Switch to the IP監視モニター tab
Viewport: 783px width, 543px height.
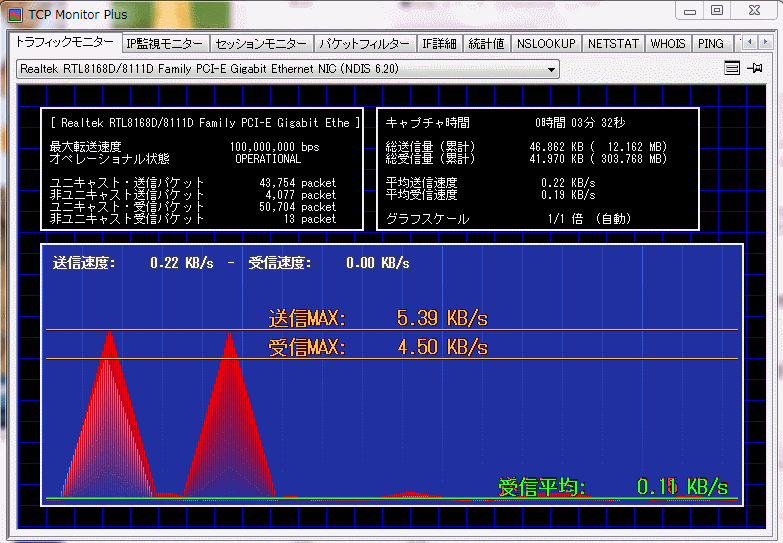(165, 44)
